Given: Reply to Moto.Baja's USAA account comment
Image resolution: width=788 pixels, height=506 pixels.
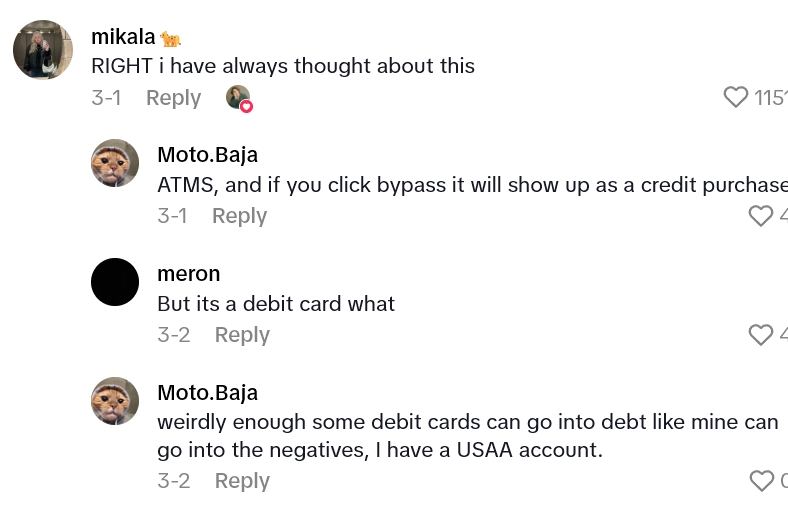Looking at the screenshot, I should (242, 481).
